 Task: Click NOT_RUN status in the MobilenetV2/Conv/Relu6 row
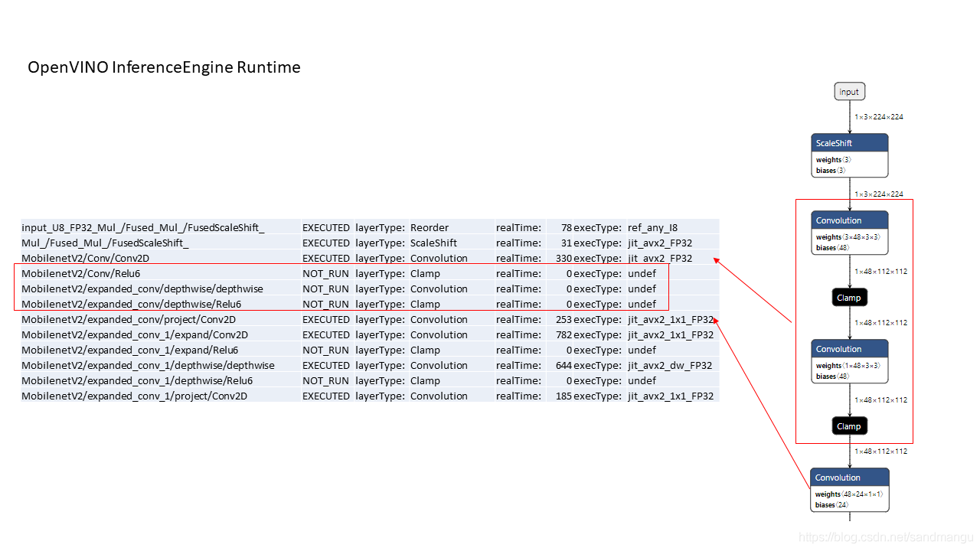326,273
